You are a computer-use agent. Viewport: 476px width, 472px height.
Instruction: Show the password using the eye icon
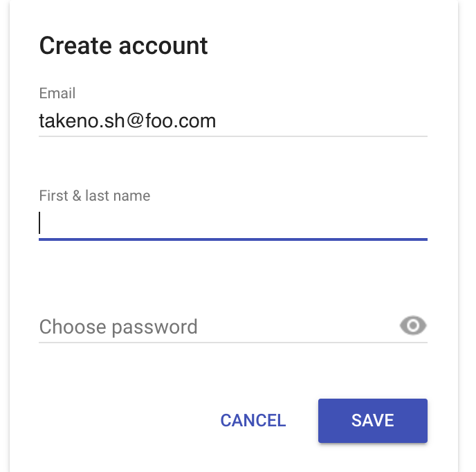[413, 325]
